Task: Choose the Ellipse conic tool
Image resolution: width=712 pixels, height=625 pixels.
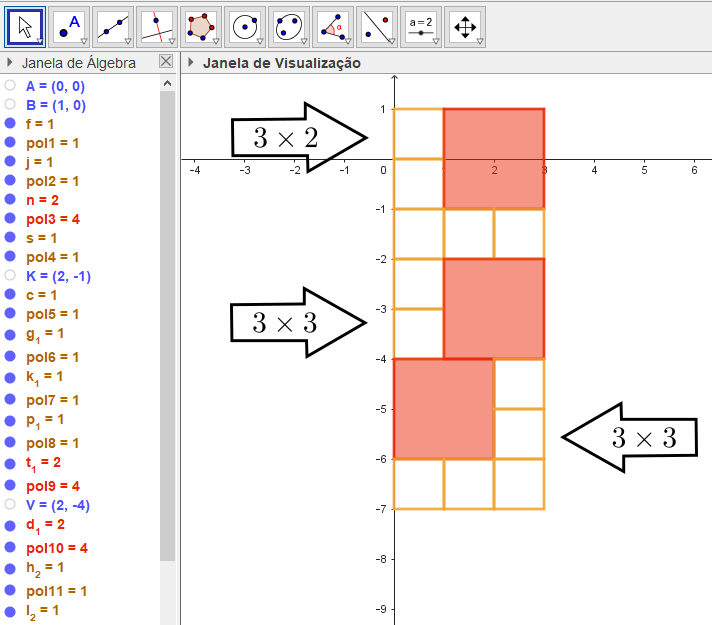Action: tap(289, 26)
